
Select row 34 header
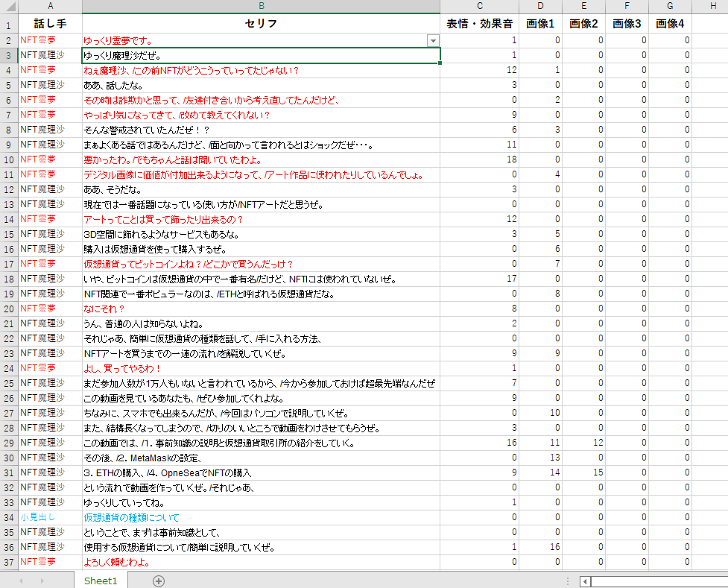(x=9, y=517)
